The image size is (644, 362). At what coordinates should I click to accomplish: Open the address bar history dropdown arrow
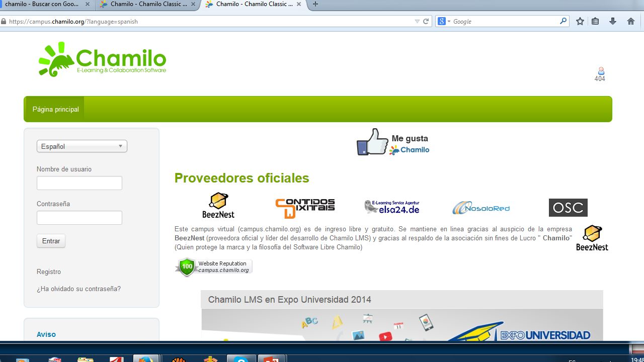point(417,22)
